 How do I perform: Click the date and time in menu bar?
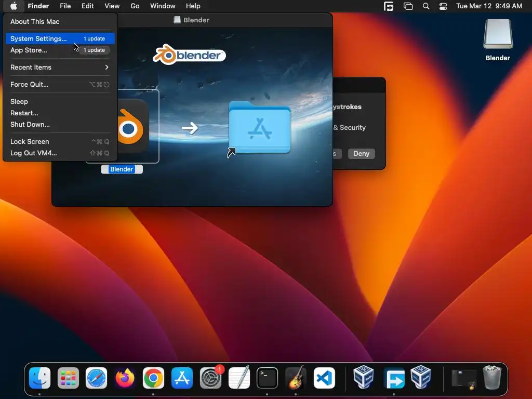(x=489, y=6)
